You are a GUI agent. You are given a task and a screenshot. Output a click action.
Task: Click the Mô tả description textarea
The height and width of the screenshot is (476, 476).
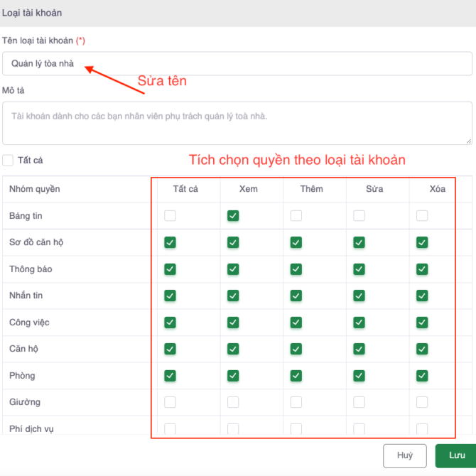click(x=237, y=123)
